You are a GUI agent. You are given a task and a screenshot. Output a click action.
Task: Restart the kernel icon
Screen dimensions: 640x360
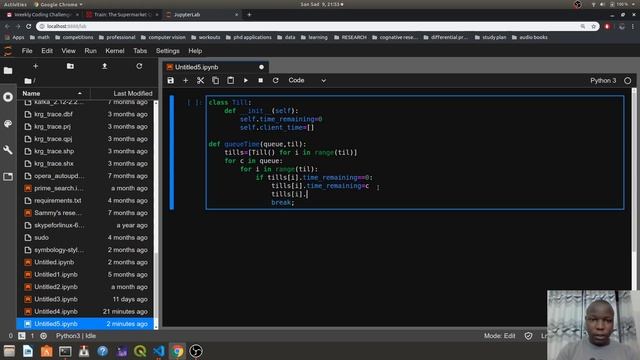click(276, 80)
